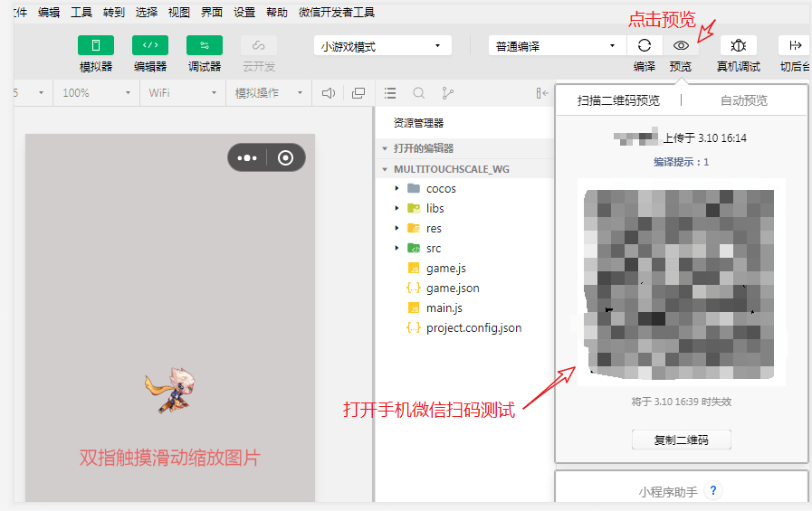Click the 复制二维码 button
812x511 pixels.
681,440
